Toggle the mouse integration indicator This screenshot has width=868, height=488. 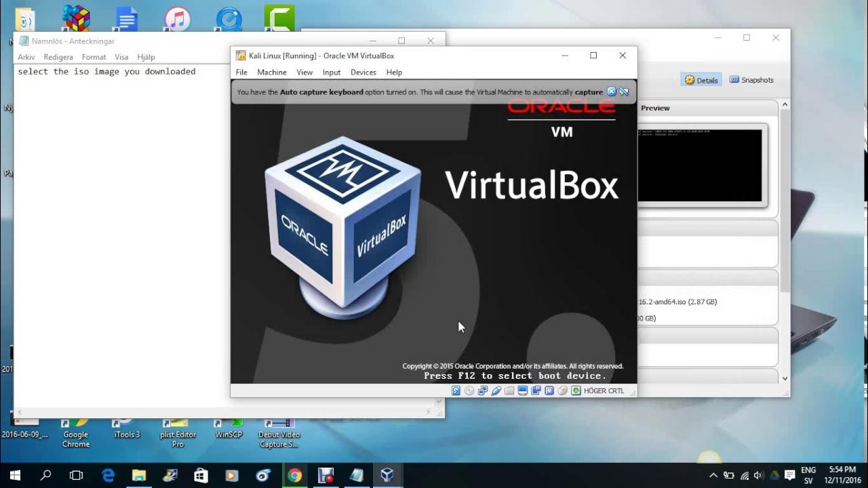coord(562,390)
